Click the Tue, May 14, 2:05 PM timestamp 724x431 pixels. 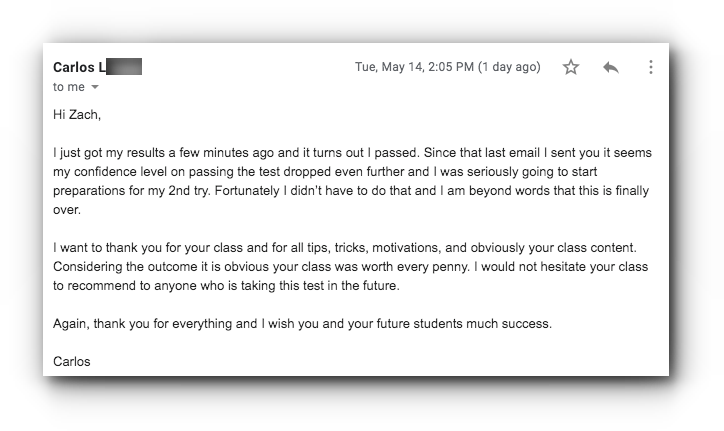[414, 67]
